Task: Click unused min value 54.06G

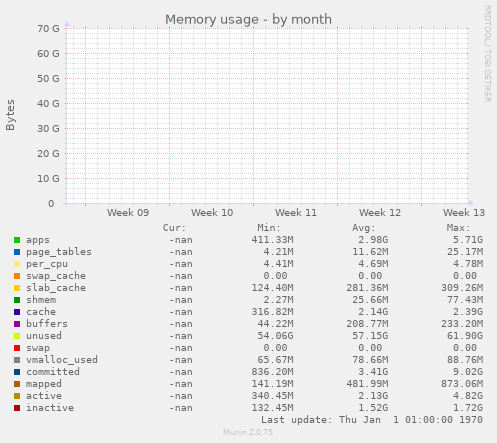Action: (275, 336)
